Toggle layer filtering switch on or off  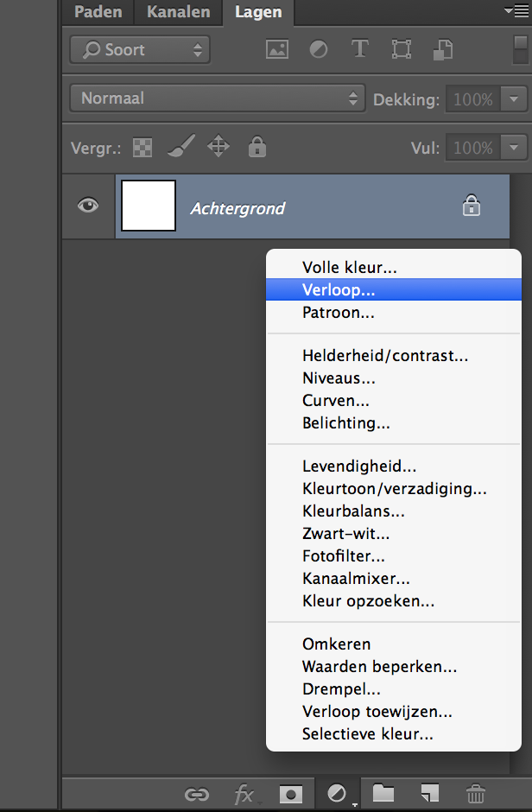[x=520, y=50]
